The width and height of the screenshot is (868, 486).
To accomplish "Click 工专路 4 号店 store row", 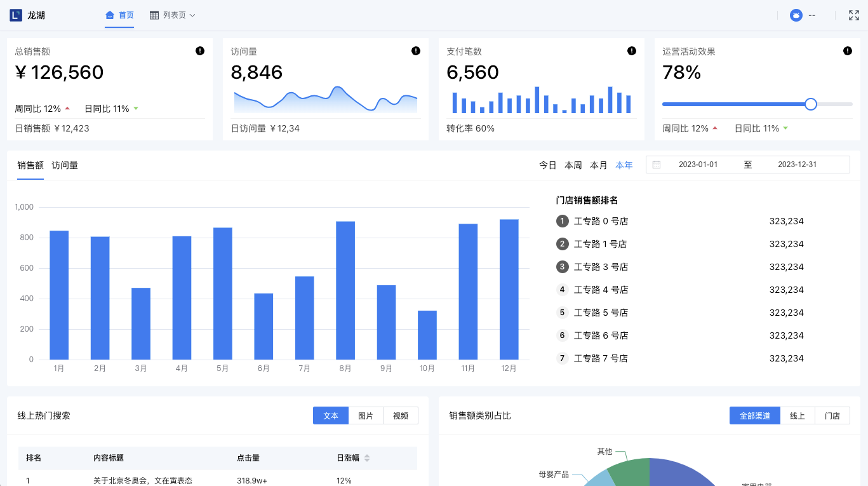I will point(680,290).
